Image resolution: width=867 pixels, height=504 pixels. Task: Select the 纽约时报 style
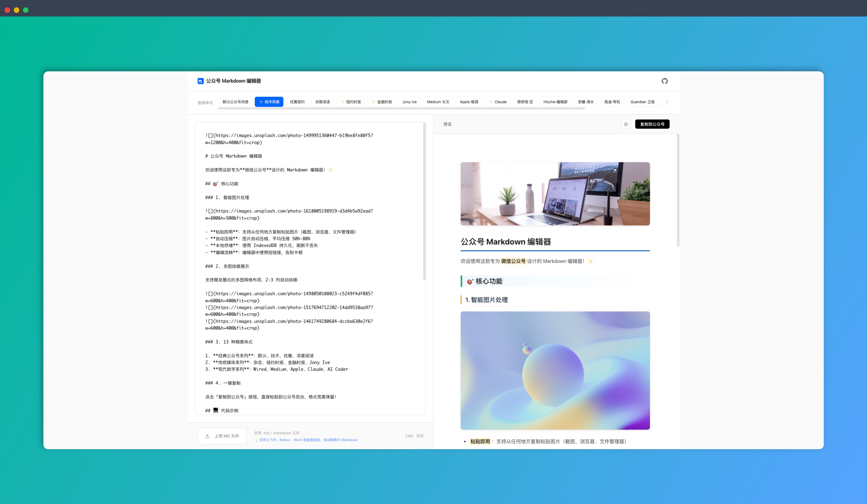tap(351, 102)
